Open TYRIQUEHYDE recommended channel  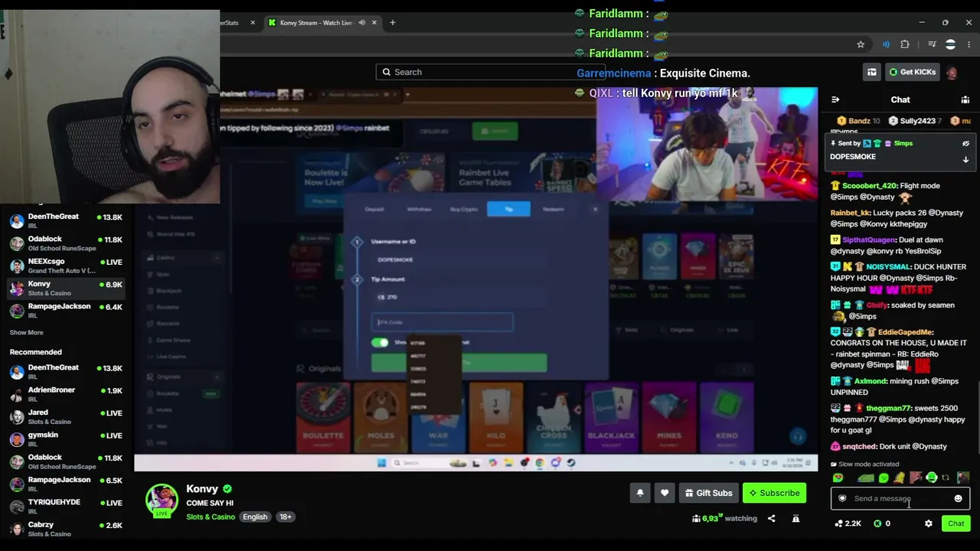pos(66,506)
